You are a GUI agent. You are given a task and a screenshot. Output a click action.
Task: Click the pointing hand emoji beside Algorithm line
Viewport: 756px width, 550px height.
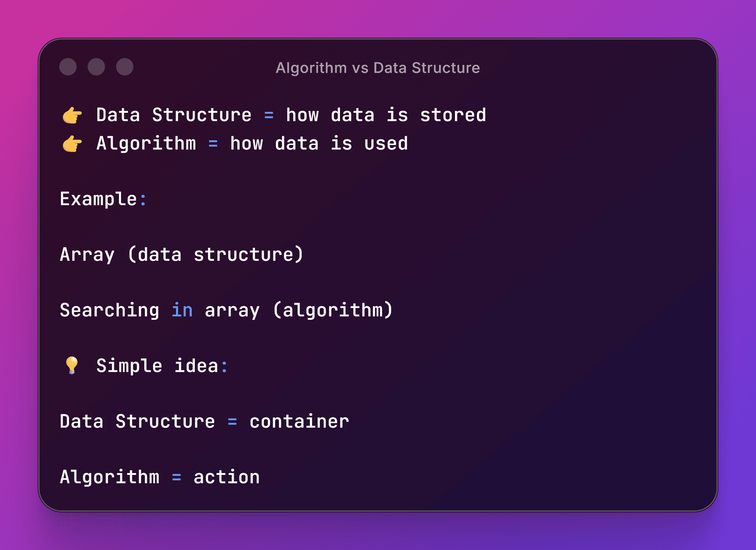[72, 144]
